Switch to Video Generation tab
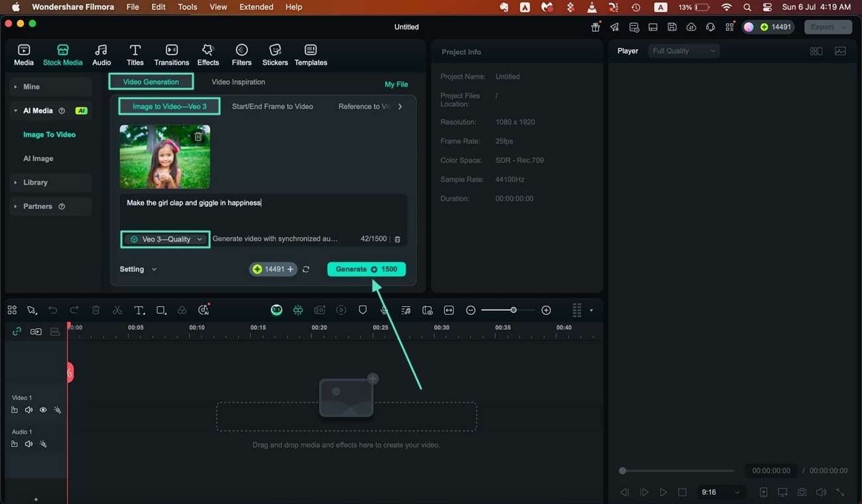 [151, 82]
